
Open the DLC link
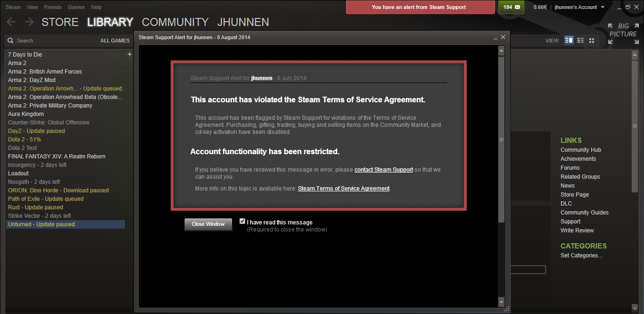click(566, 204)
